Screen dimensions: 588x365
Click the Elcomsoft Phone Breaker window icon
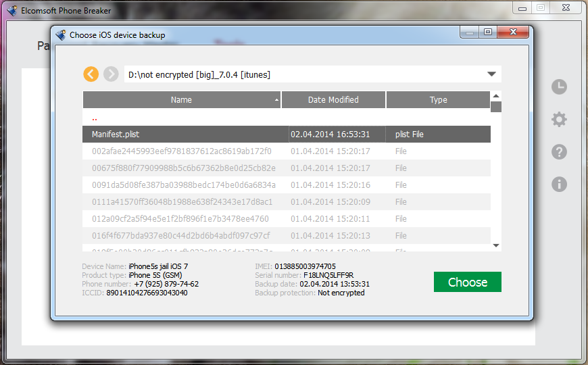point(11,11)
